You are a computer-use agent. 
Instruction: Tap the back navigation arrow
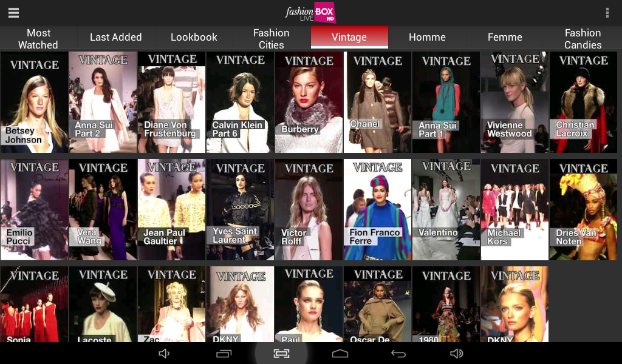[398, 353]
